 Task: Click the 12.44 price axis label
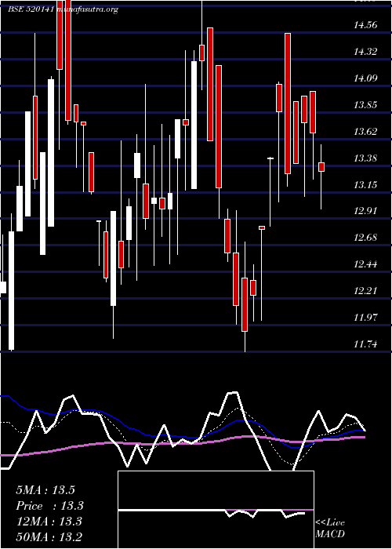(x=366, y=264)
